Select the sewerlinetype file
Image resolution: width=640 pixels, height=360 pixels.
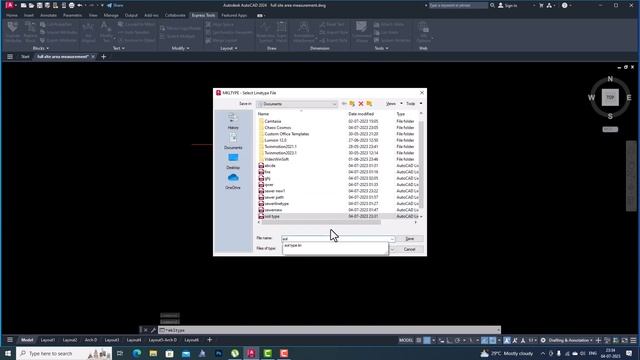click(276, 204)
